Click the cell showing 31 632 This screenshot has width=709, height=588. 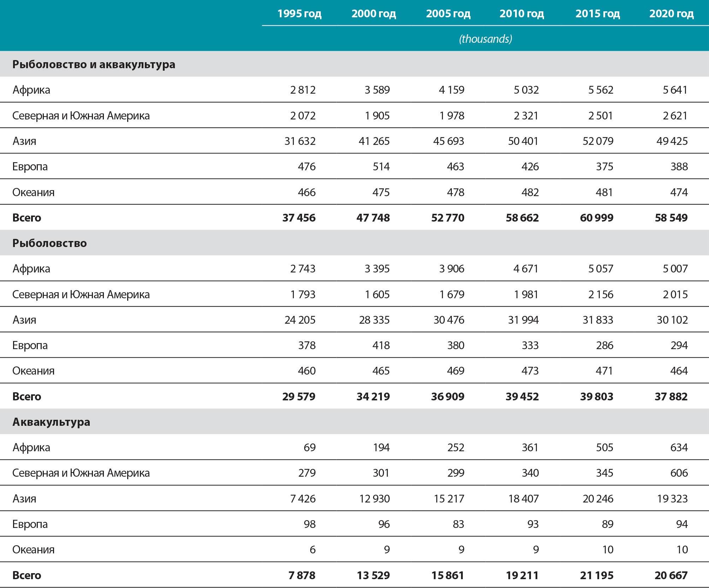(x=300, y=141)
